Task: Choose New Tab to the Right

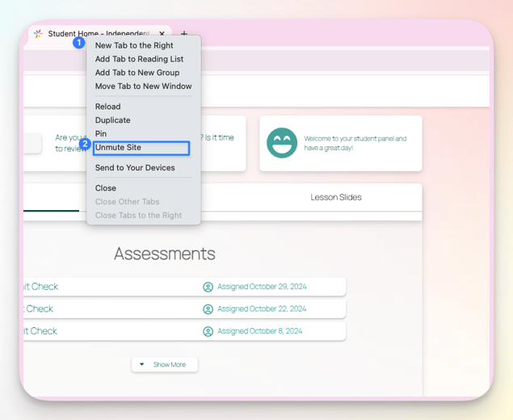Action: pyautogui.click(x=134, y=45)
